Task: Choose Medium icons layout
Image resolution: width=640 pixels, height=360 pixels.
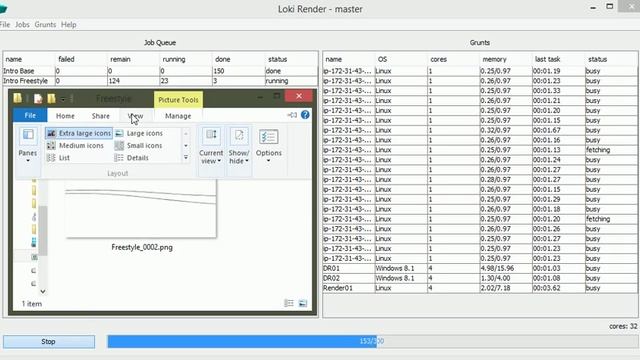Action: [x=76, y=145]
